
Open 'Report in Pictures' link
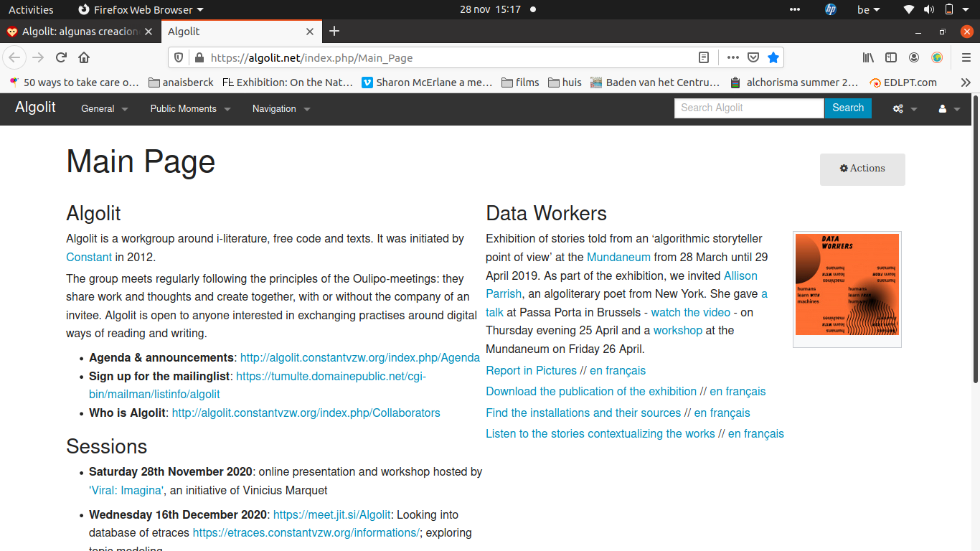pos(532,370)
